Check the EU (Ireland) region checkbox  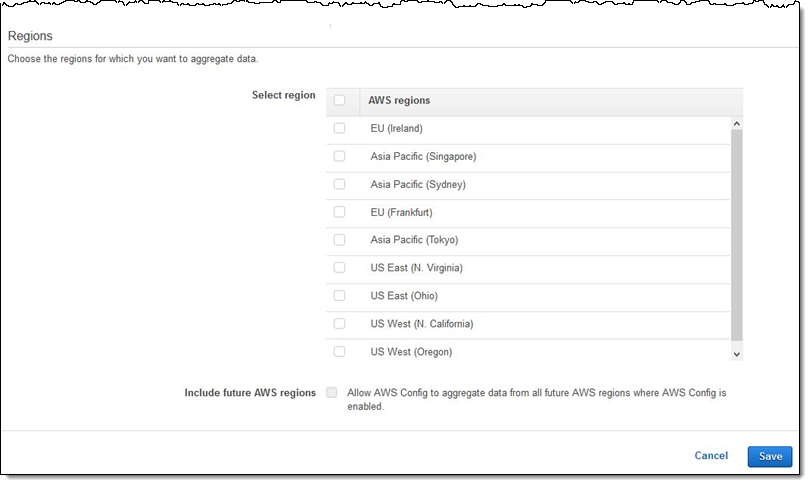pyautogui.click(x=340, y=128)
